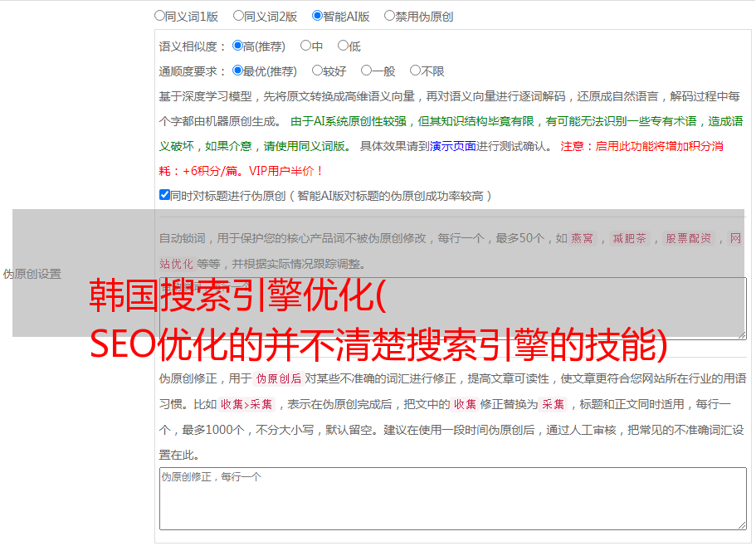
Task: Select 禁用伪原创 radio option
Action: coord(389,16)
